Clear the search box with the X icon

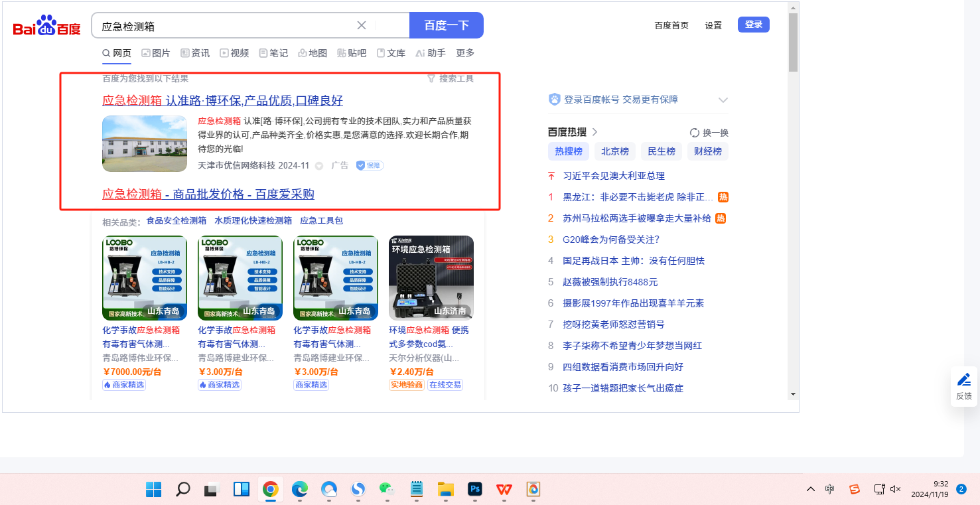(x=362, y=26)
